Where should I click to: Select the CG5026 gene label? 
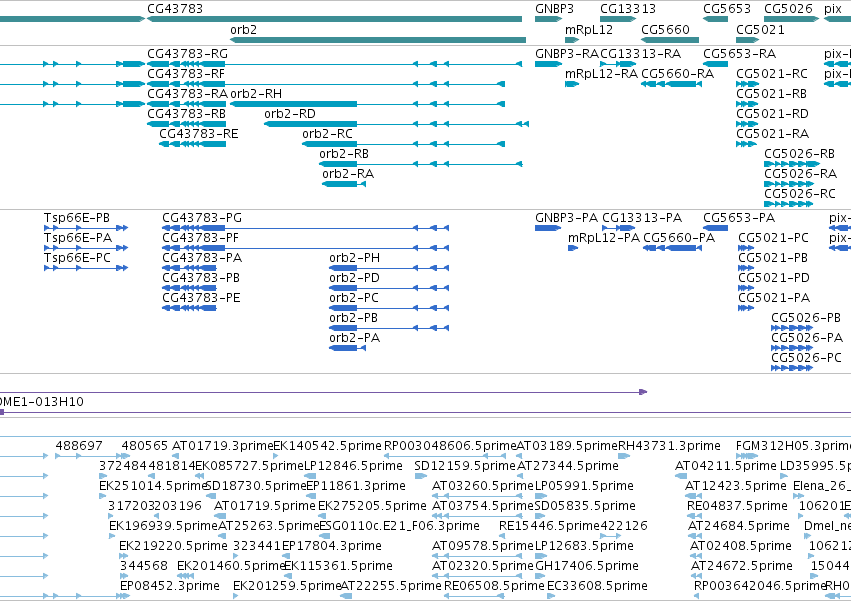[x=789, y=9]
